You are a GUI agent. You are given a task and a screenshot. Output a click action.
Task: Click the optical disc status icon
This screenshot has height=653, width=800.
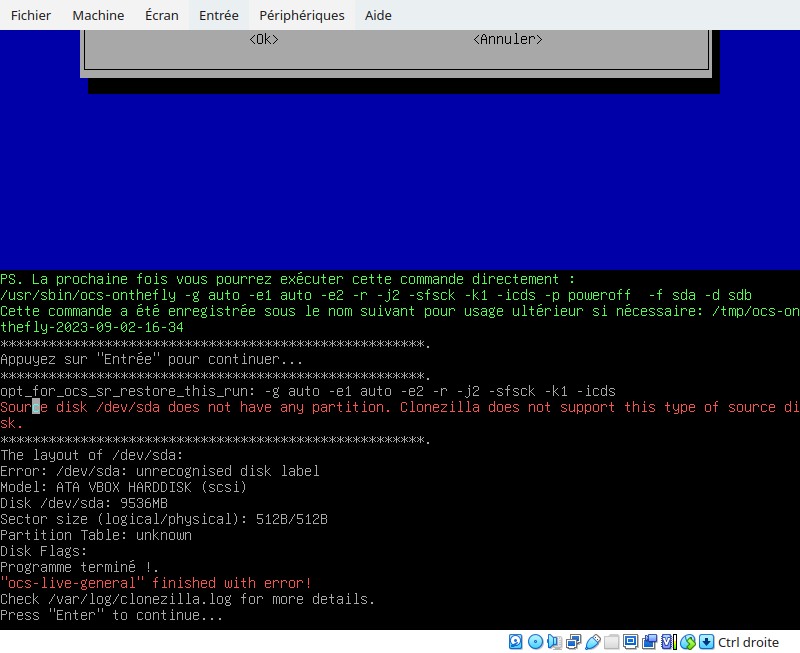[535, 642]
